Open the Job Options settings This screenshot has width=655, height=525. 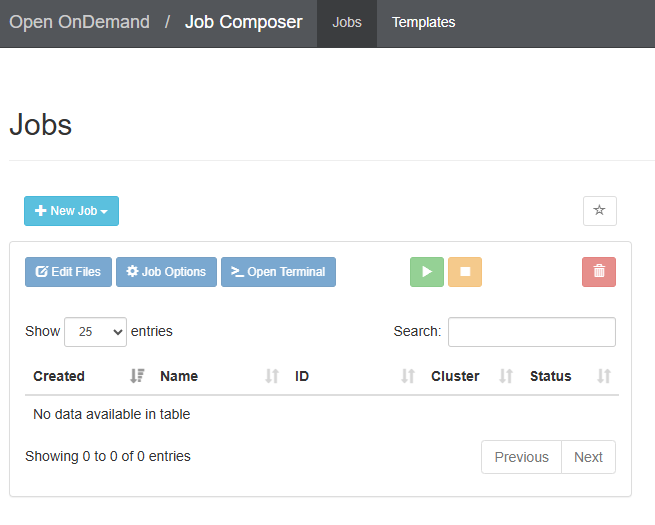pyautogui.click(x=166, y=272)
